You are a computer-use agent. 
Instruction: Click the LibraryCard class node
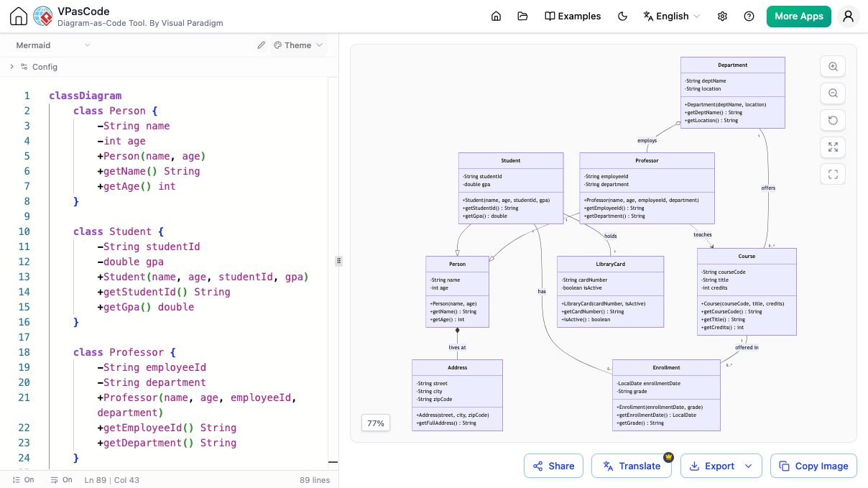[610, 292]
